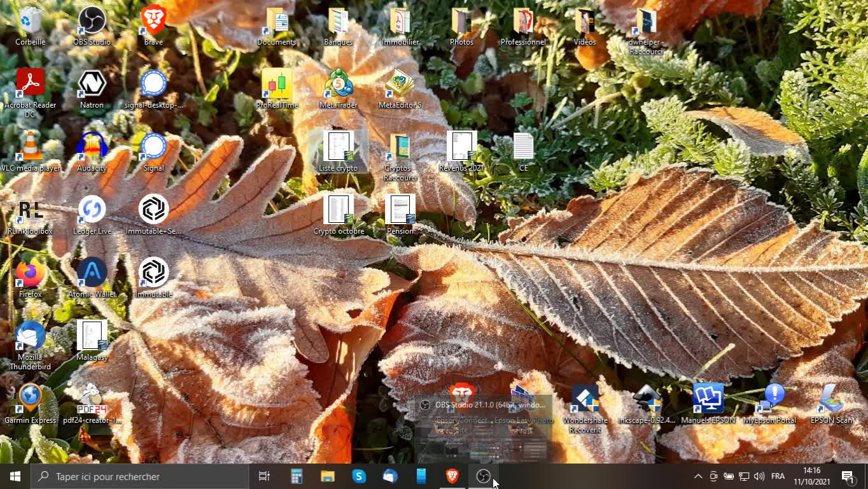
Task: Select the Immutable+Se... desktop icon
Action: tap(153, 215)
